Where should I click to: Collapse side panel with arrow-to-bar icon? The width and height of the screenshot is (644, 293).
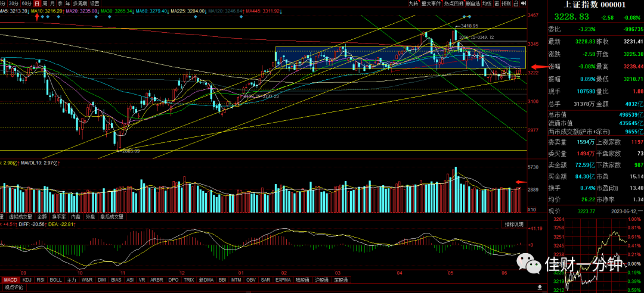(x=524, y=4)
